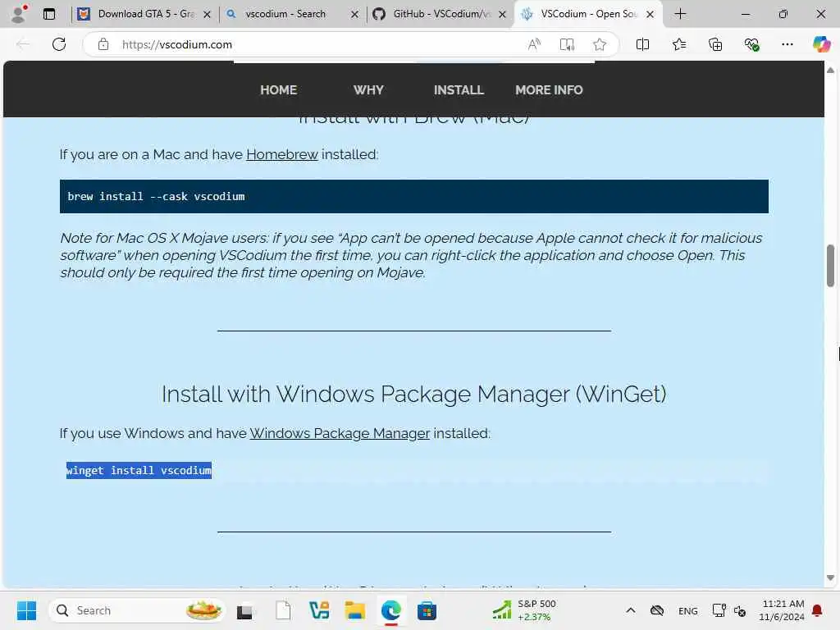Open the network display tray icon

click(719, 610)
